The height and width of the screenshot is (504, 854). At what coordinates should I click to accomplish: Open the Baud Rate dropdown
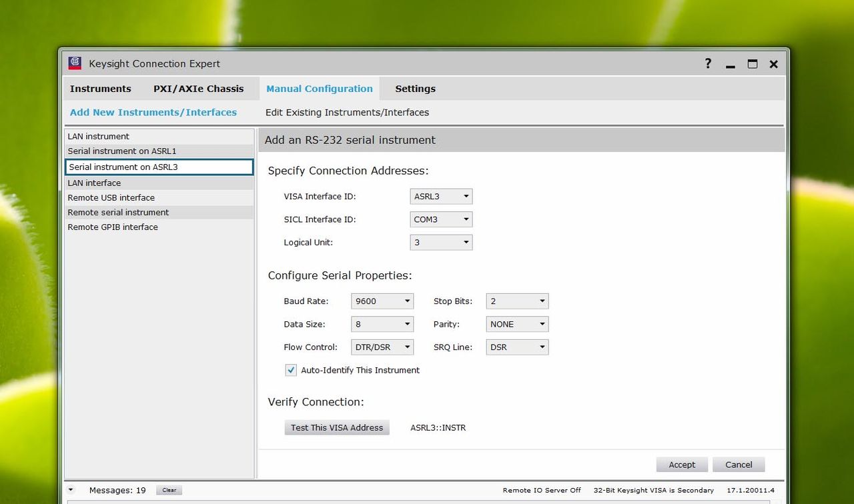tap(382, 301)
